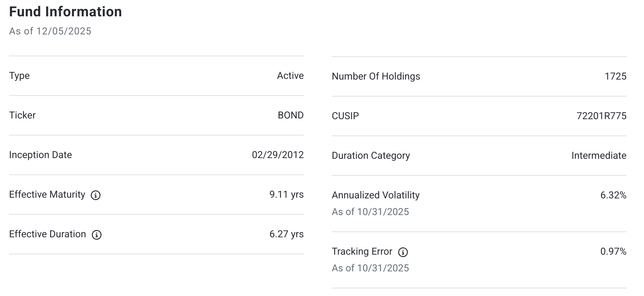Select the 6.32% annualized volatility value
Image resolution: width=644 pixels, height=296 pixels.
(613, 195)
